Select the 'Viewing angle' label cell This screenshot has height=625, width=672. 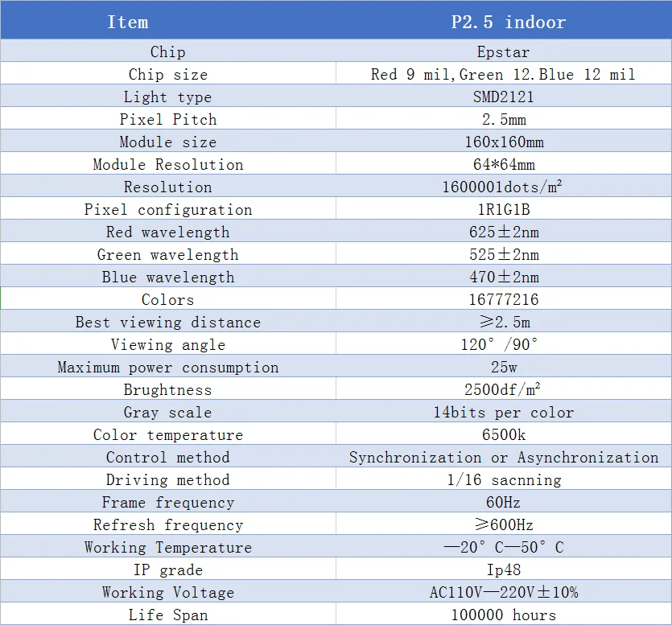pyautogui.click(x=167, y=344)
